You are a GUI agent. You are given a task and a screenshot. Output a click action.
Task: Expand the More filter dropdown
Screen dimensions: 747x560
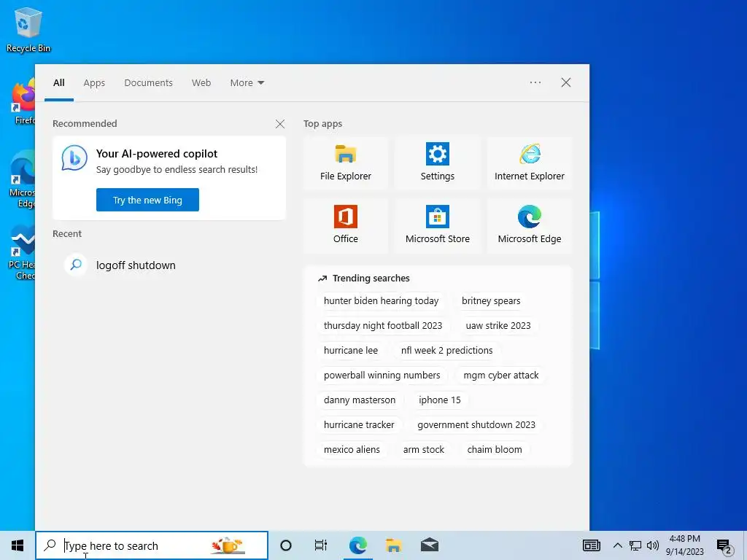click(x=247, y=83)
